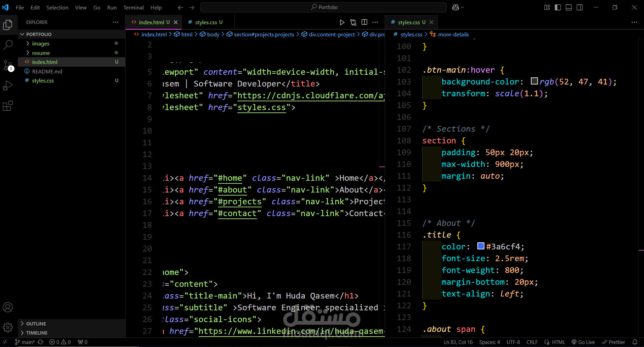Click .more-details breadcrumb in styles.css
The width and height of the screenshot is (644, 347).
pyautogui.click(x=449, y=34)
